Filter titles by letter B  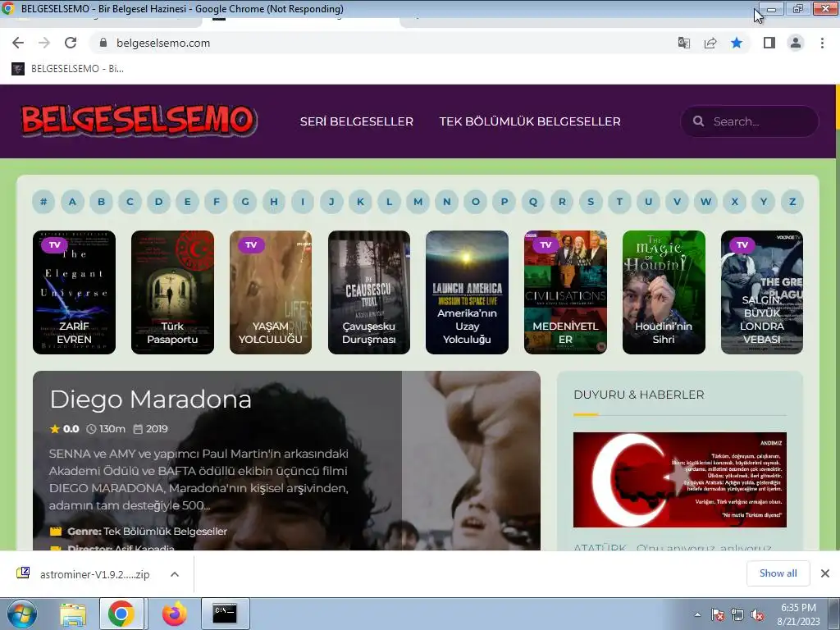[x=101, y=202]
